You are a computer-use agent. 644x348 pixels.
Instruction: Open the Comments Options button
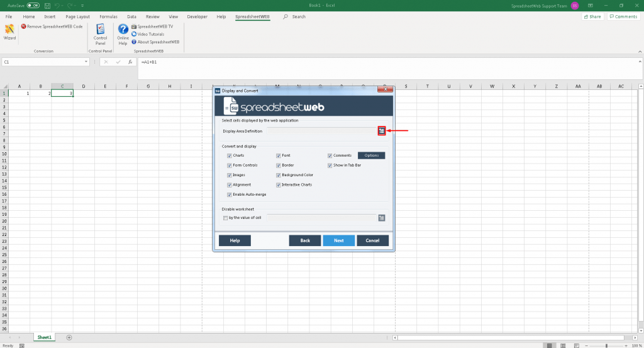pyautogui.click(x=371, y=155)
